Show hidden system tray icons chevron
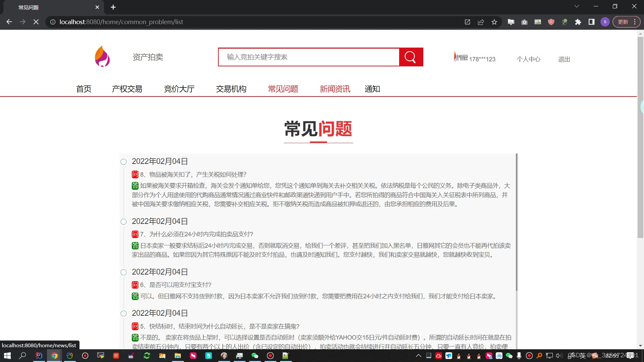 coord(418,356)
